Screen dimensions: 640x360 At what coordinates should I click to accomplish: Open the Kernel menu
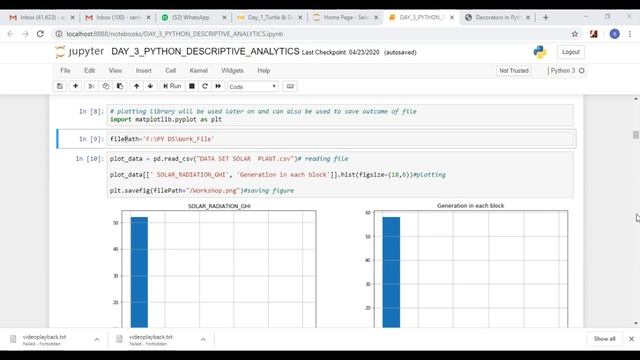click(x=199, y=71)
